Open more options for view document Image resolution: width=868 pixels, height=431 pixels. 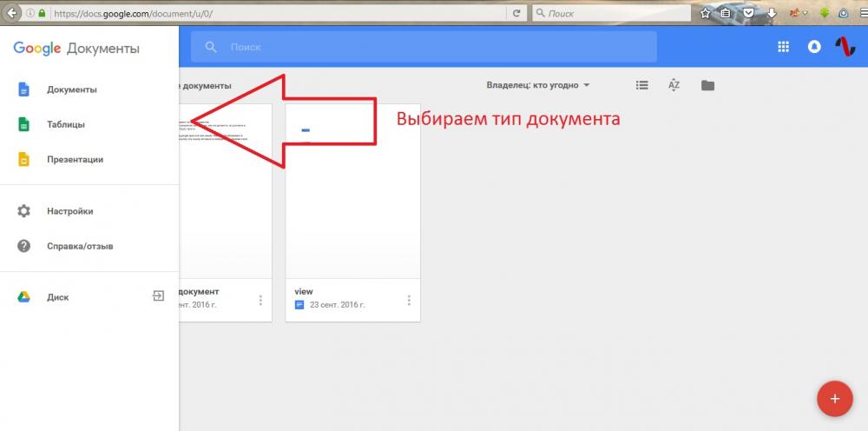click(x=409, y=301)
